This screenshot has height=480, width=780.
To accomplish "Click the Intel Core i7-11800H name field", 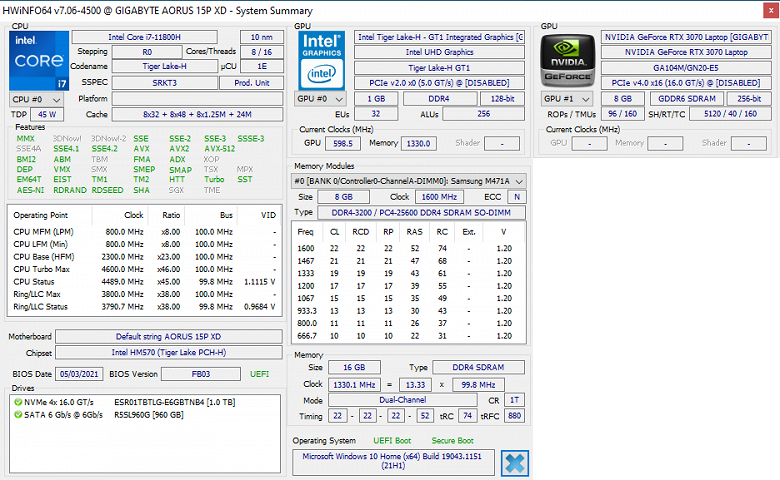I will click(x=145, y=37).
